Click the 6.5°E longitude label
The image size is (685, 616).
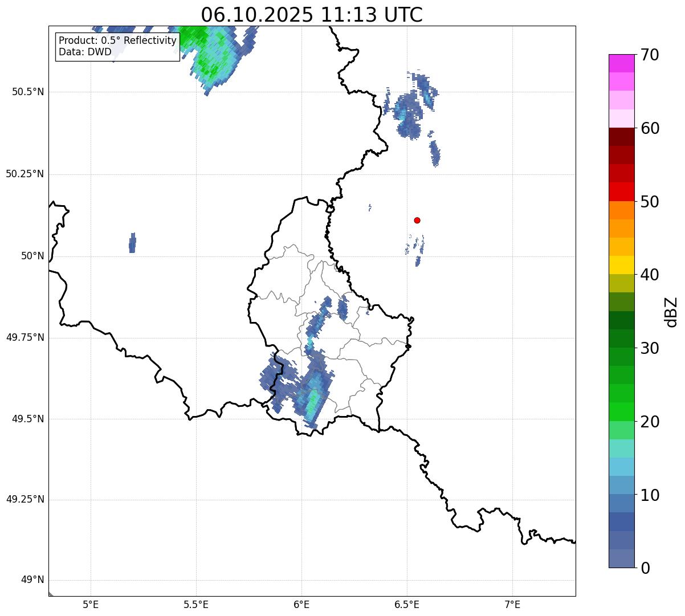[x=407, y=604]
